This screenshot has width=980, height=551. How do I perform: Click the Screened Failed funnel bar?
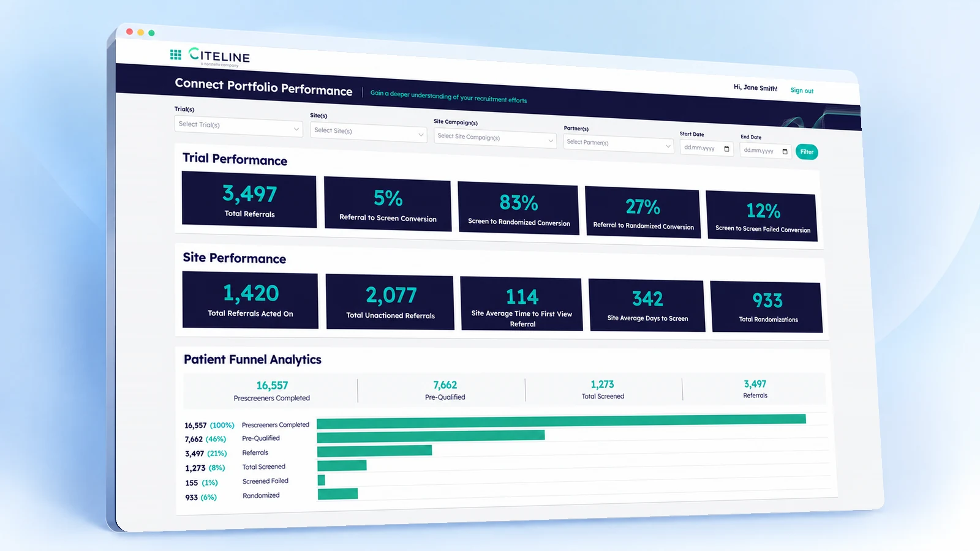tap(321, 480)
